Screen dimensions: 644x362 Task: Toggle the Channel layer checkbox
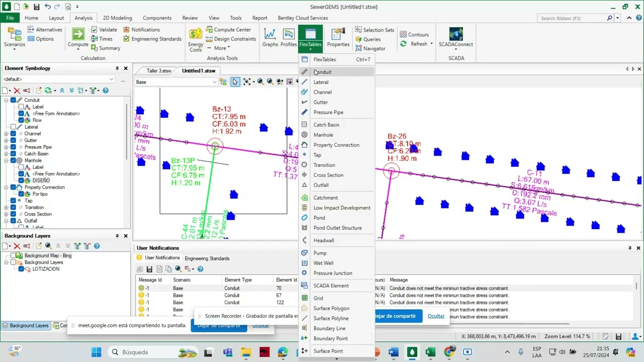coord(13,134)
